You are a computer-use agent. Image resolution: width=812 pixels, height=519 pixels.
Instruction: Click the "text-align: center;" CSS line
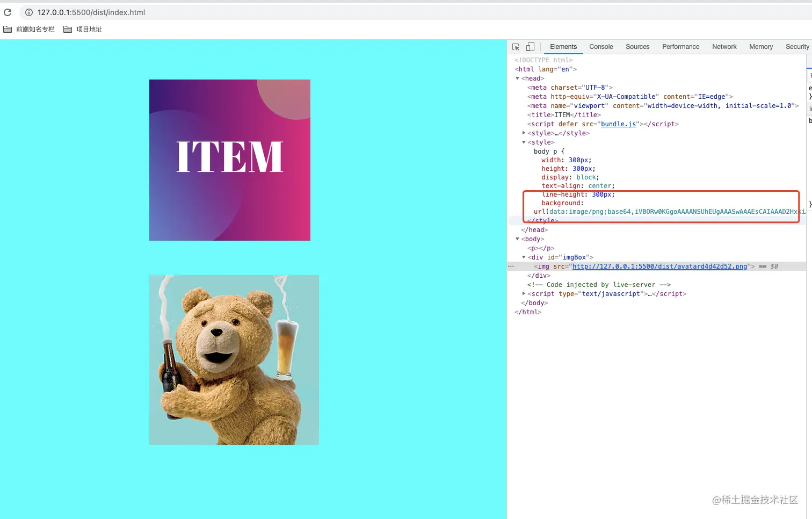[x=578, y=186]
